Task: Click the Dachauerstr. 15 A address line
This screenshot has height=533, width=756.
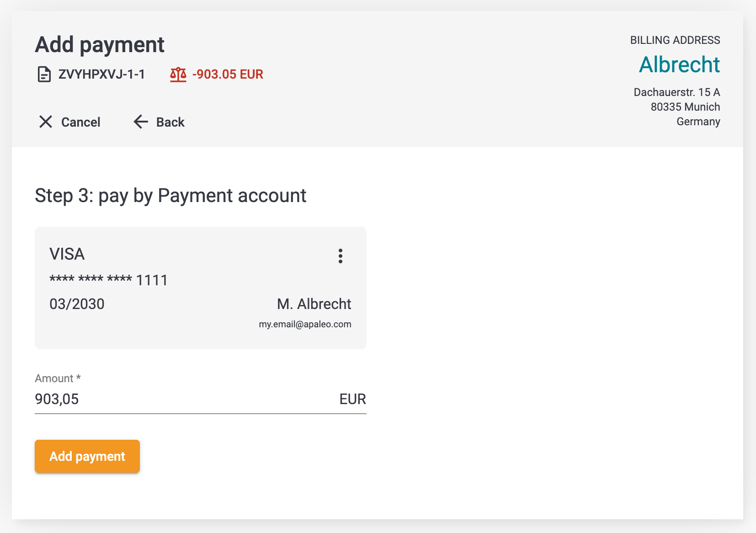Action: [x=676, y=92]
